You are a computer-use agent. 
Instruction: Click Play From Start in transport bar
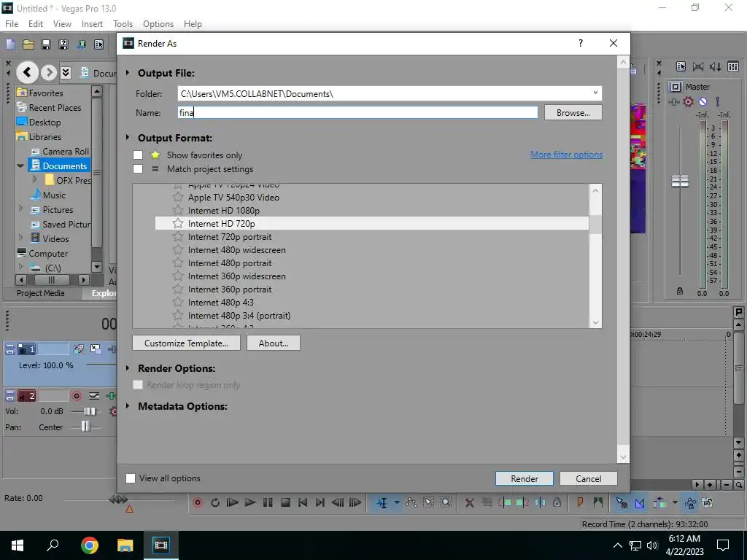233,502
